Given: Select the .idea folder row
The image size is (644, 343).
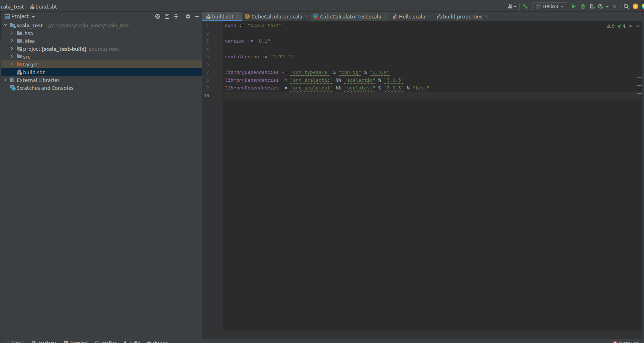Looking at the screenshot, I should click(102, 41).
